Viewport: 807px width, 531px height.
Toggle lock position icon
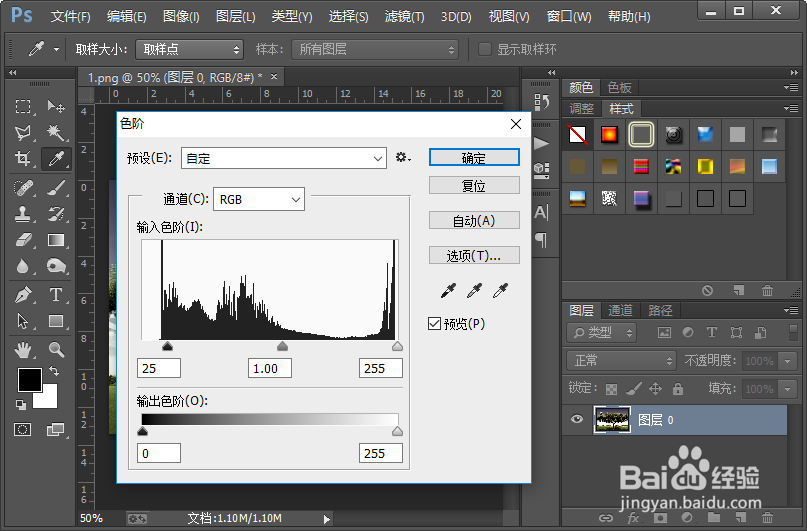tap(655, 388)
